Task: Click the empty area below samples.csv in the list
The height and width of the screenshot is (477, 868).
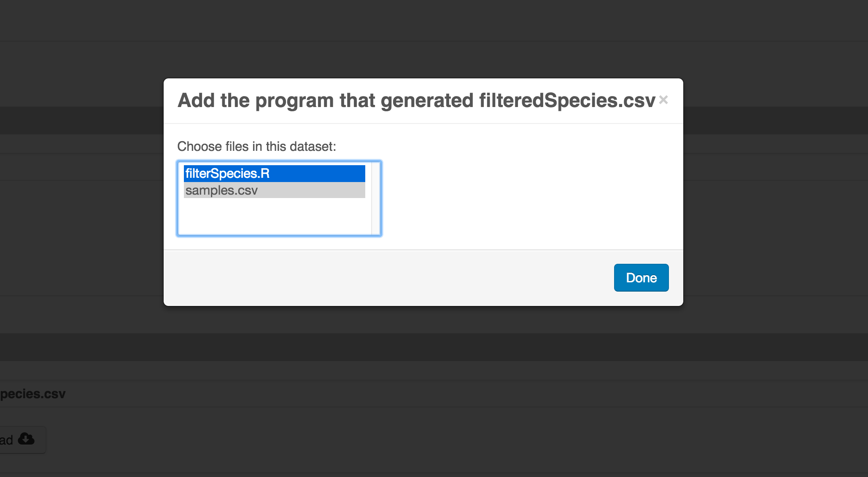Action: point(275,216)
